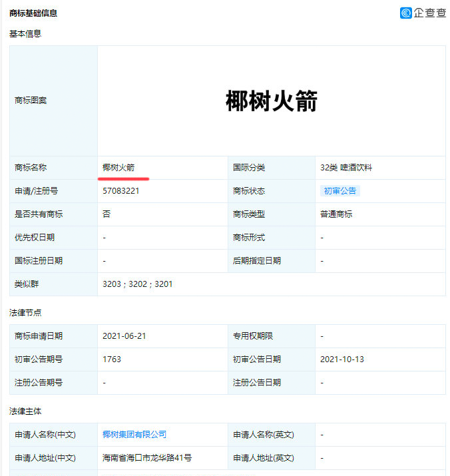Image resolution: width=450 pixels, height=476 pixels.
Task: Click the 商标基础信息 page heading
Action: click(x=33, y=13)
